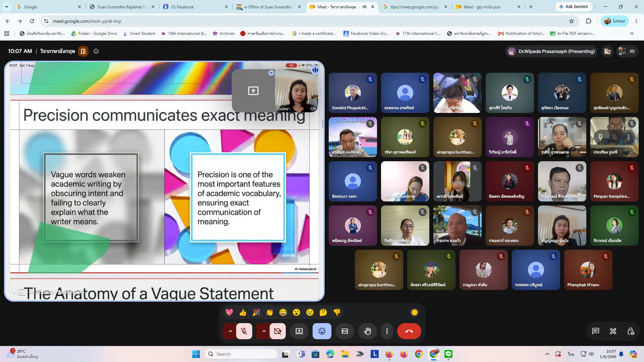Open the tab search dropdown
644x362 pixels.
(x=7, y=7)
